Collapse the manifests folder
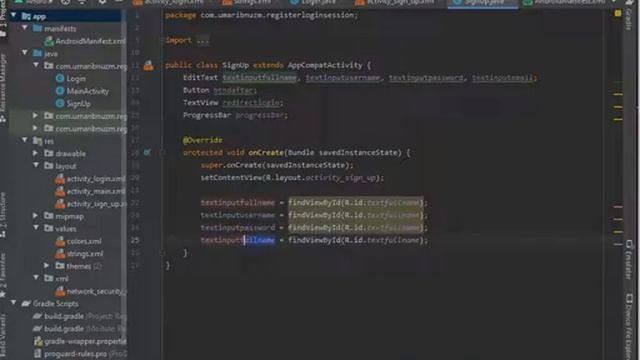 [25, 28]
